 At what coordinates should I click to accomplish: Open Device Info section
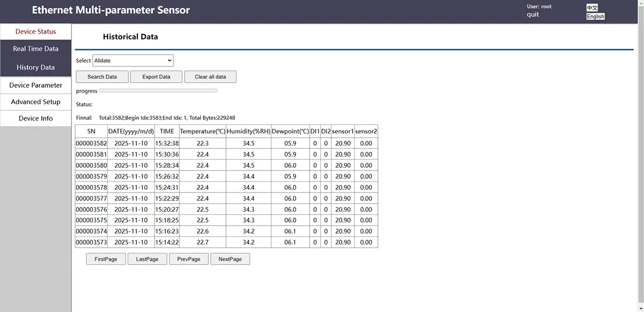click(x=35, y=118)
